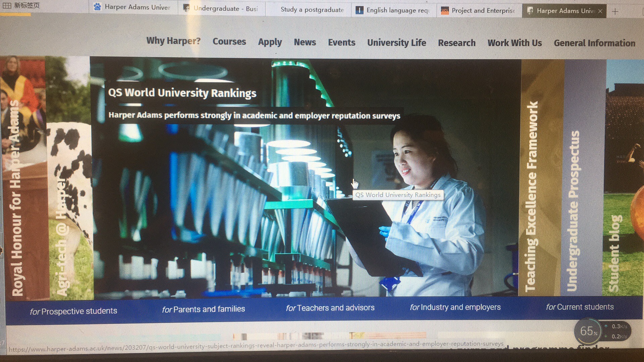
Task: Click the QS World University Rankings headline
Action: [182, 93]
